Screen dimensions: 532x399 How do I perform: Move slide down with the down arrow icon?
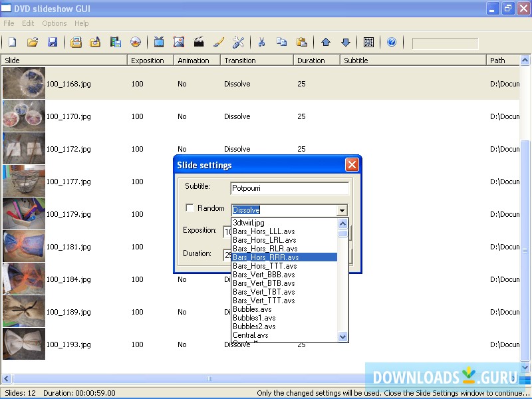(x=345, y=43)
